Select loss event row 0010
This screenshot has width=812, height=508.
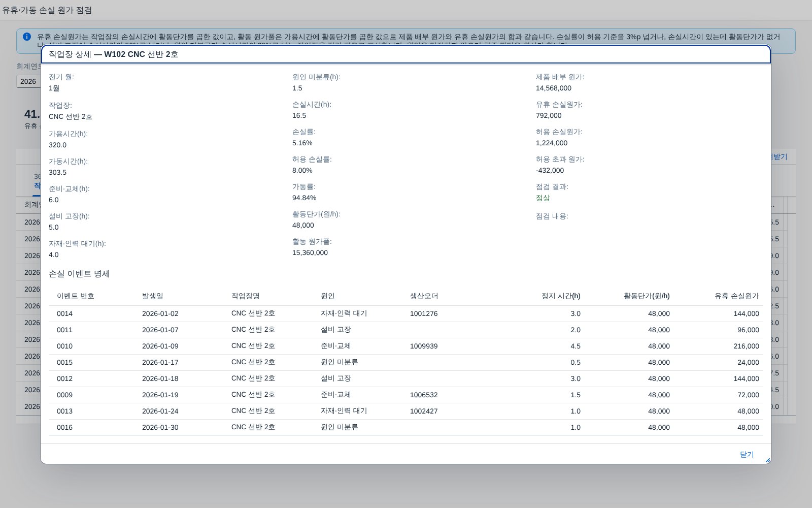406,346
